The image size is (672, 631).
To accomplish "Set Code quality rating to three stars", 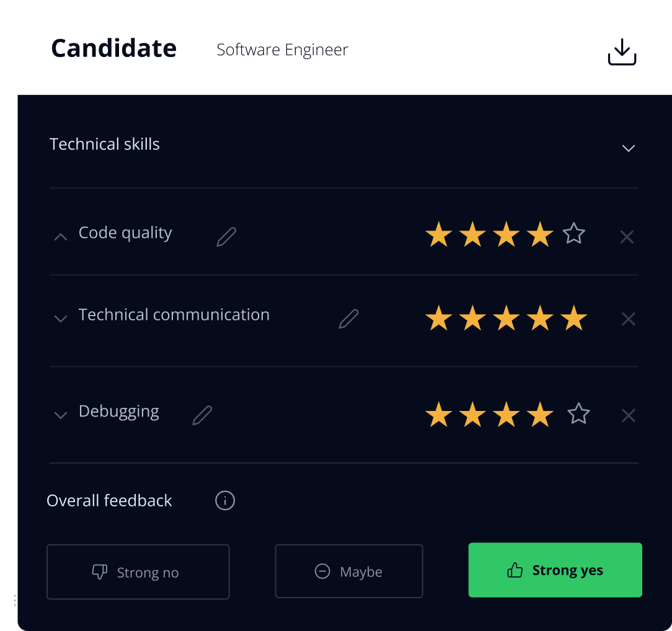I will (506, 234).
